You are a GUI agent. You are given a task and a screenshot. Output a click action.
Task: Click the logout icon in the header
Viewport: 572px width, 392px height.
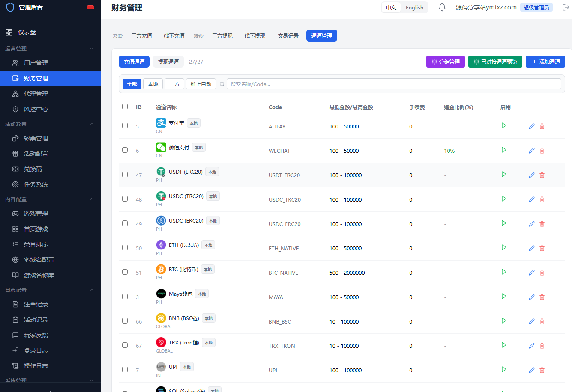click(x=566, y=7)
